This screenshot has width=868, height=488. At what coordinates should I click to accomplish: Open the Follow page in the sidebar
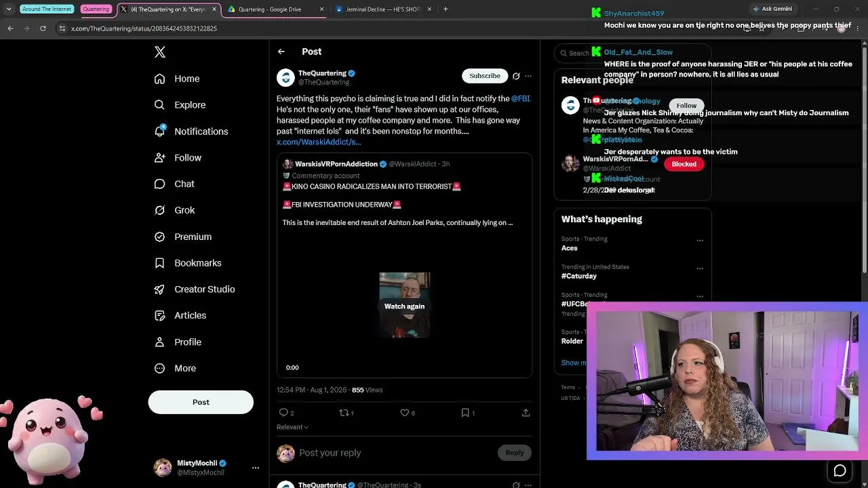point(178,158)
